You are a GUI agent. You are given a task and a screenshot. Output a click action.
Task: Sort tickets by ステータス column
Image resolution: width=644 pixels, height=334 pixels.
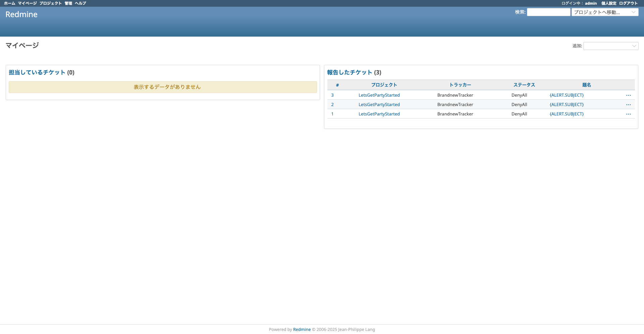coord(524,85)
